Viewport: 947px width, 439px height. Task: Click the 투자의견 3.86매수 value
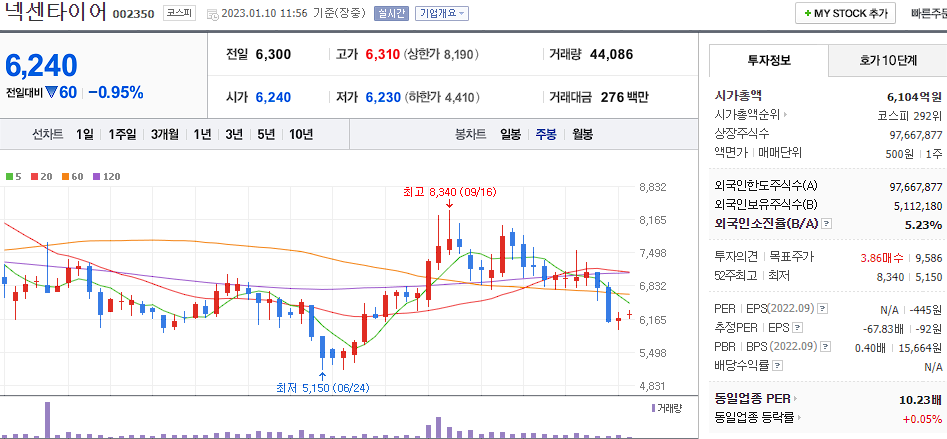point(881,258)
